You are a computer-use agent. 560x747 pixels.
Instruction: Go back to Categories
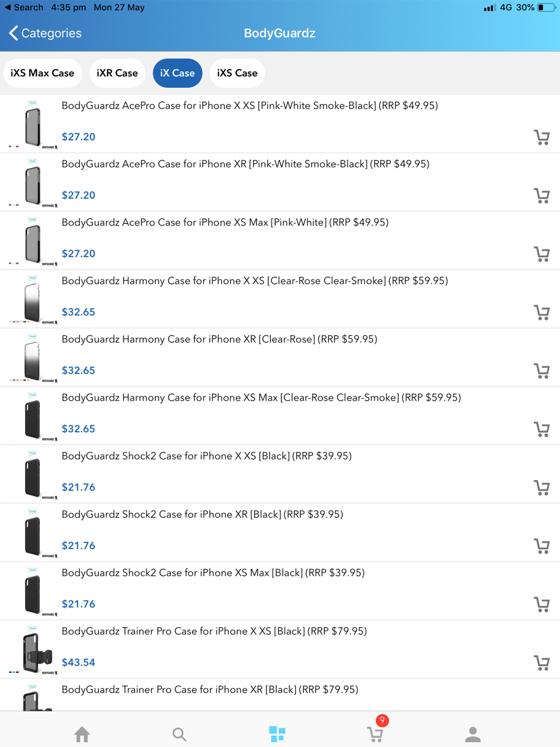46,33
